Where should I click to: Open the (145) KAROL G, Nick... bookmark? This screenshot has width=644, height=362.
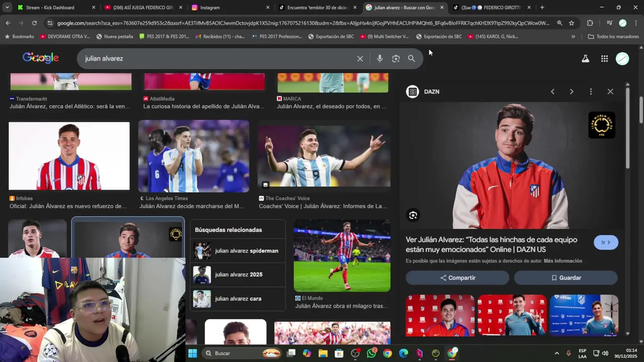(x=493, y=37)
